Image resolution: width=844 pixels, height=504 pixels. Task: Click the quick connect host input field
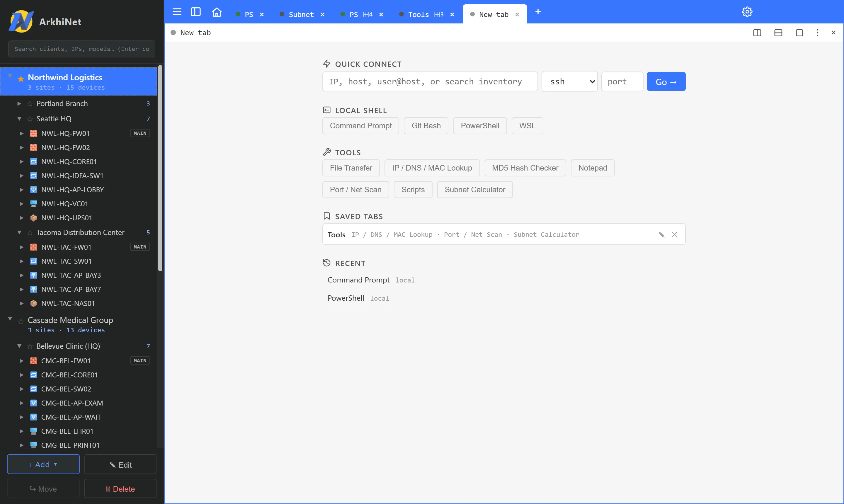click(430, 81)
